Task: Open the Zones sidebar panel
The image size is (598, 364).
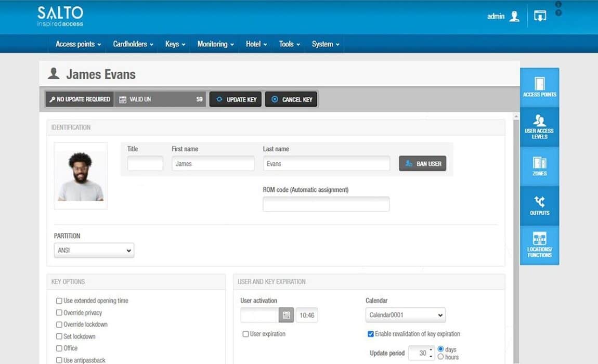Action: (x=539, y=167)
